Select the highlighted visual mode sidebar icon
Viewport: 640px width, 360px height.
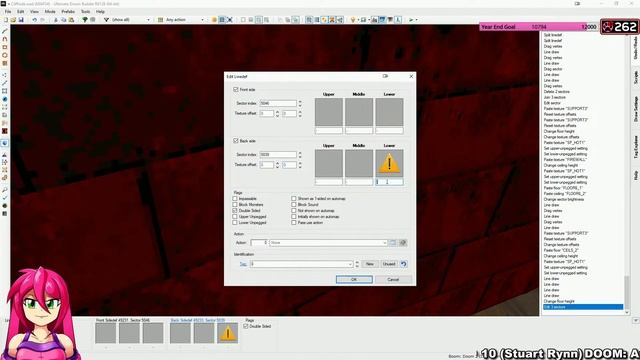(x=5, y=143)
